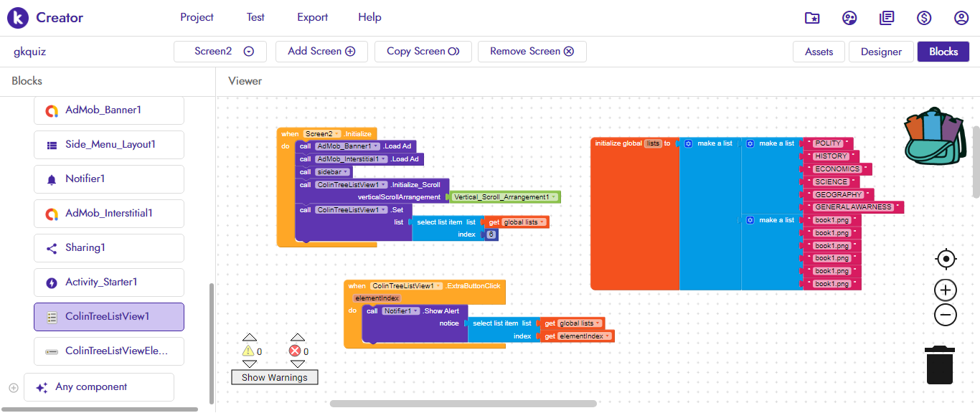
Task: Click the mutator gear on first make a list
Action: tap(688, 143)
